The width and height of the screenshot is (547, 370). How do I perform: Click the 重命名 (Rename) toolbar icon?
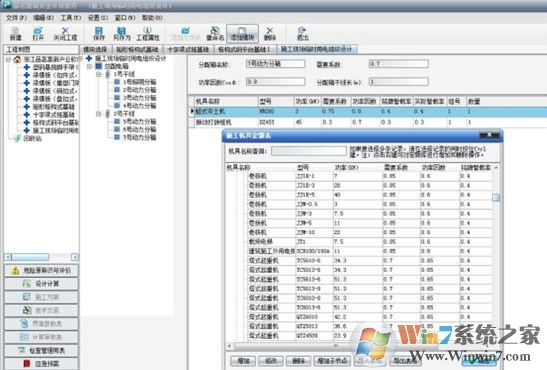[x=215, y=33]
